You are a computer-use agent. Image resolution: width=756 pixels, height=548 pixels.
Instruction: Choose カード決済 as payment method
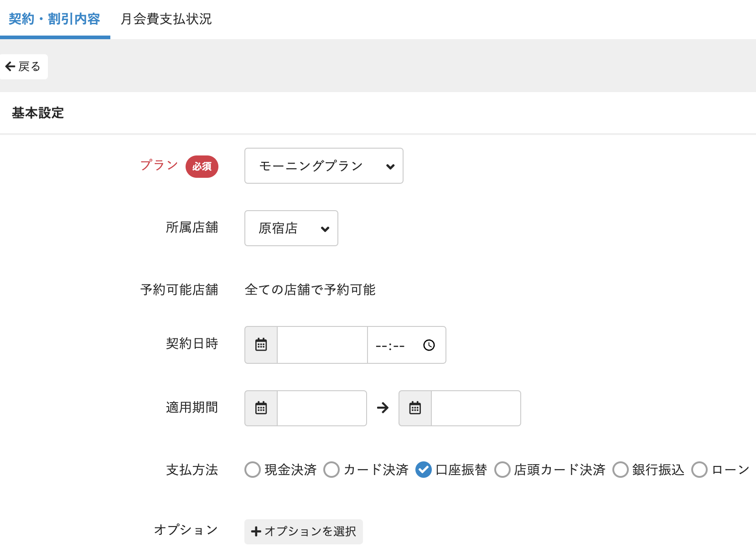(x=331, y=470)
